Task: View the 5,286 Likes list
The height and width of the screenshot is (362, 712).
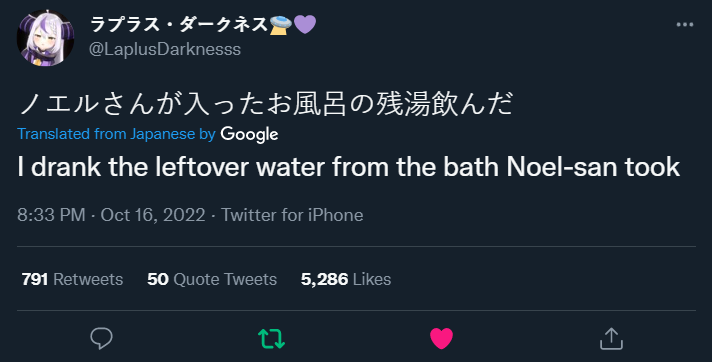Action: click(346, 279)
